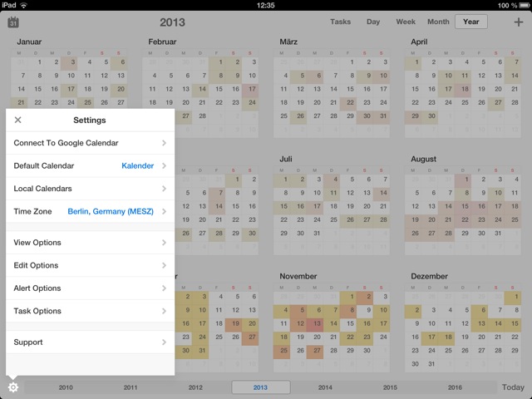This screenshot has width=532, height=399.
Task: Open View Options
Action: click(x=90, y=243)
